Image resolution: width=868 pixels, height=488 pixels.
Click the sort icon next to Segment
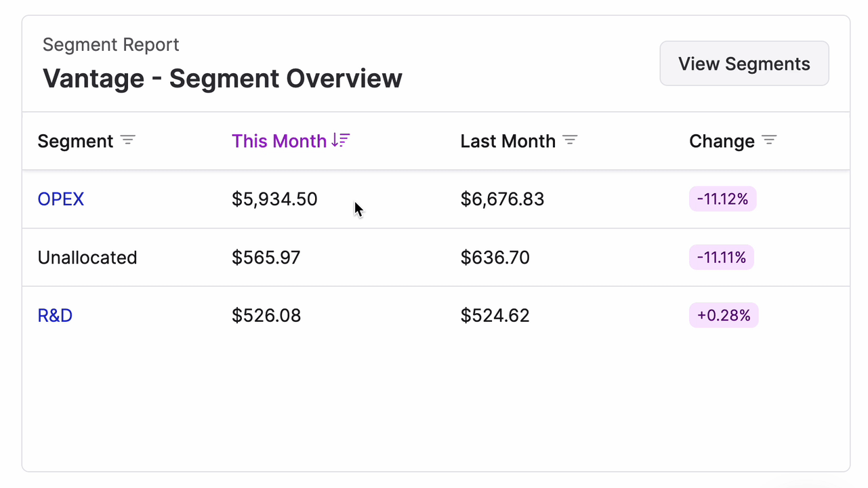[x=128, y=140]
